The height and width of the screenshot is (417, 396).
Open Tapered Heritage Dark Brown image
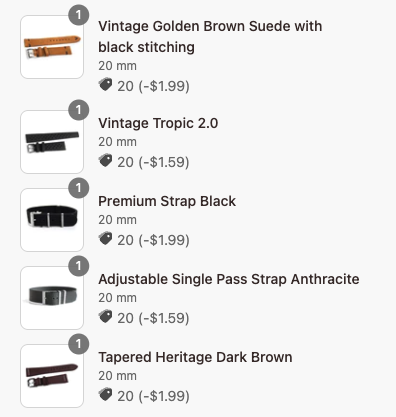pos(52,376)
